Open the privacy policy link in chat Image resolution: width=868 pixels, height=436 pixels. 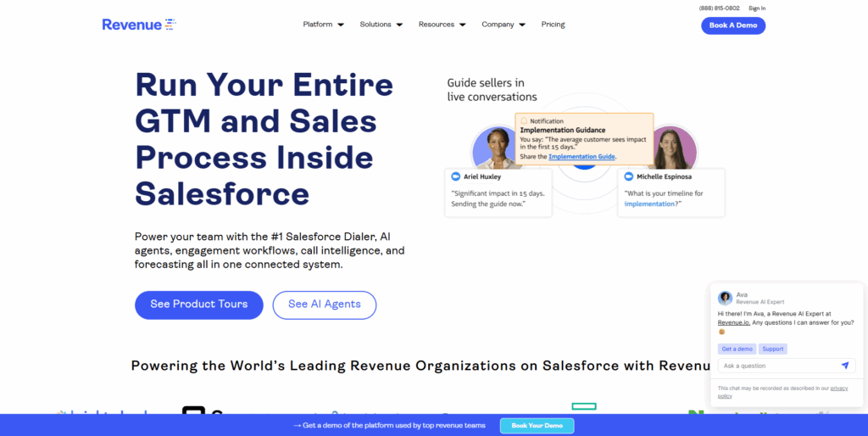[782, 392]
